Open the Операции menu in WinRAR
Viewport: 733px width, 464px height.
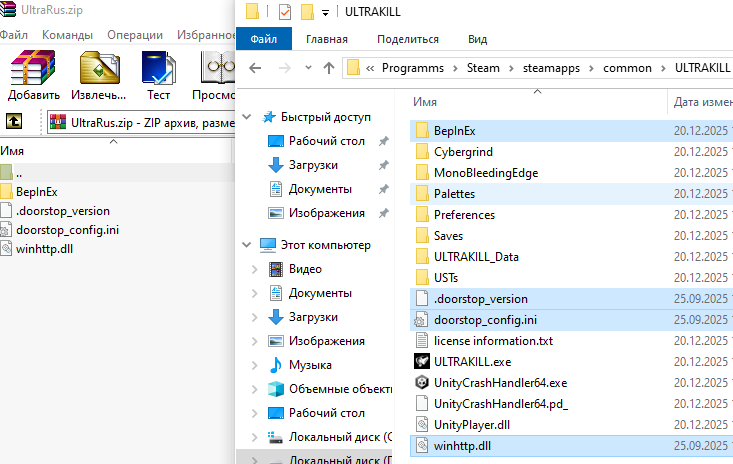(135, 35)
